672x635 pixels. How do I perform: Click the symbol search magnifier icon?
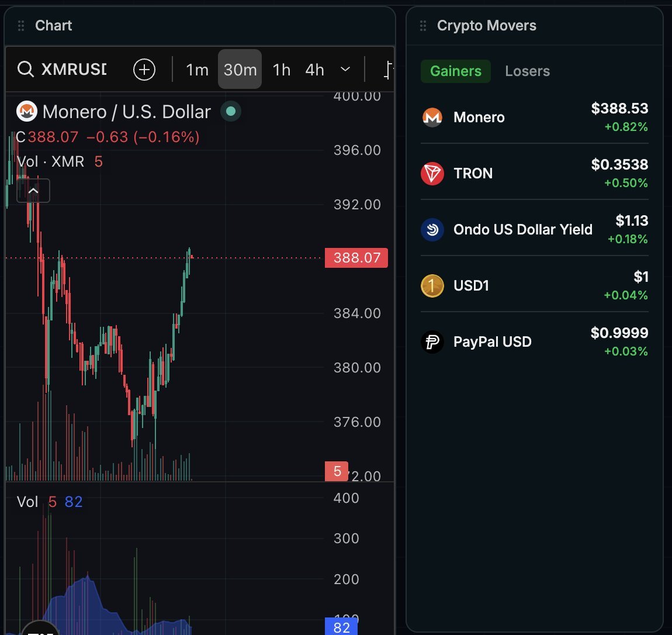coord(25,69)
